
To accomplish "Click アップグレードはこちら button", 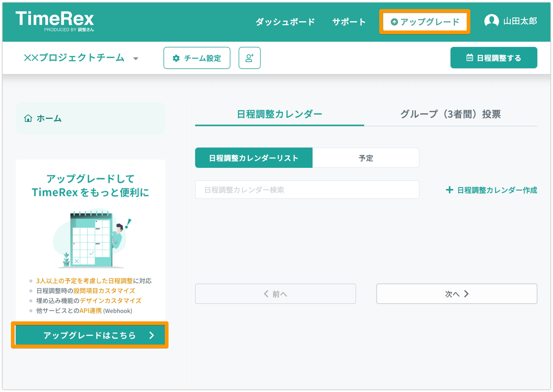I will (90, 335).
